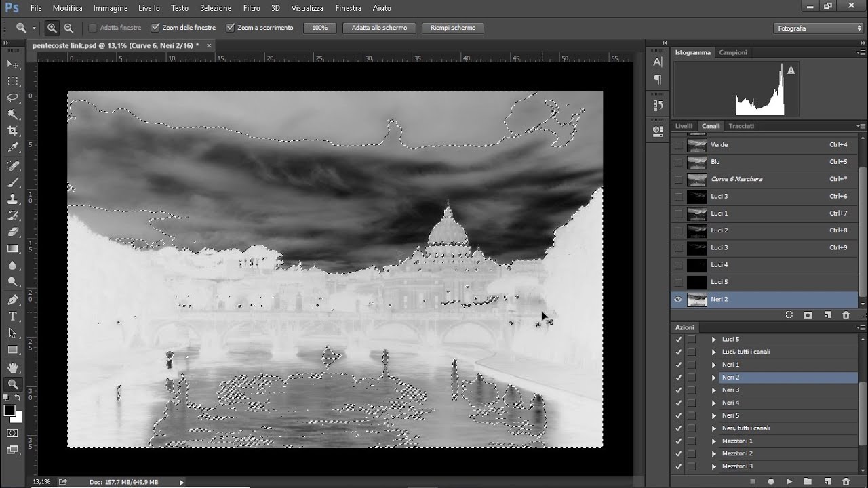Select the Blur tool

(13, 265)
